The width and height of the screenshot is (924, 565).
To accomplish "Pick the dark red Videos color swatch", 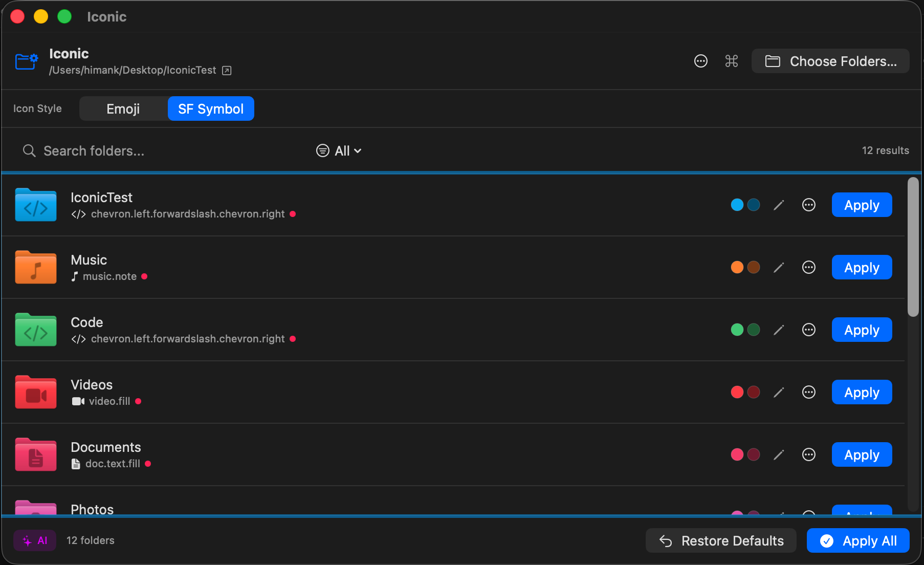I will (x=754, y=393).
